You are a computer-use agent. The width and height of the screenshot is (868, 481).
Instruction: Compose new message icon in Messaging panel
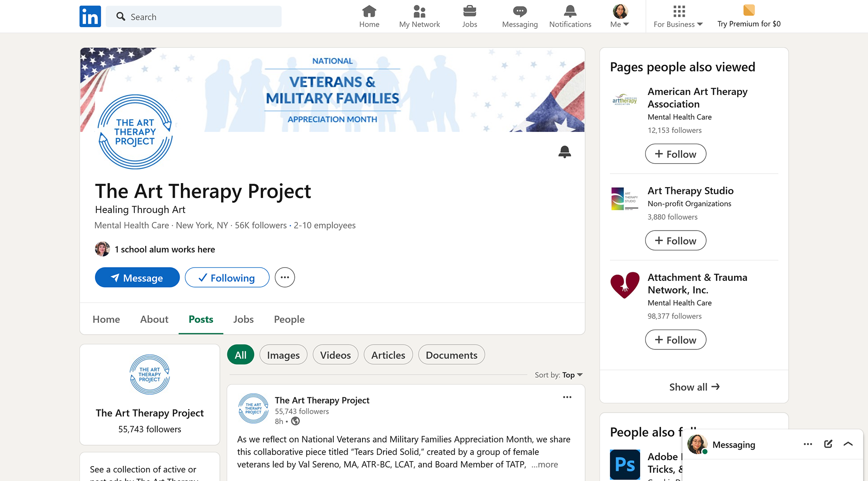pyautogui.click(x=828, y=444)
